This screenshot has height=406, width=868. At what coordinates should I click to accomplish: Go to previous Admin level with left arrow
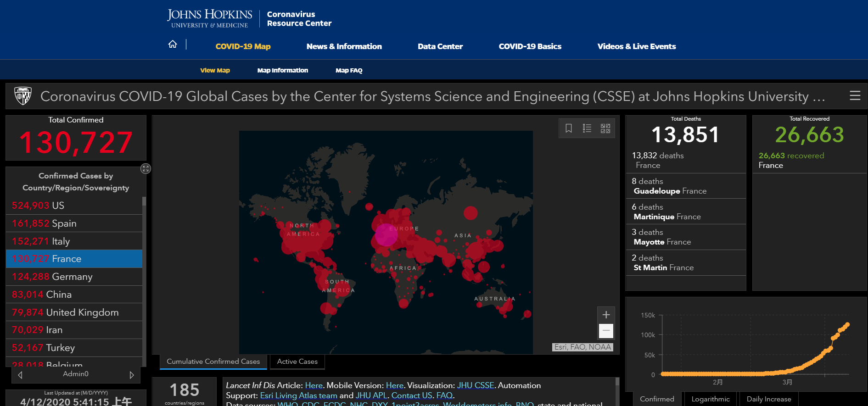(x=20, y=375)
